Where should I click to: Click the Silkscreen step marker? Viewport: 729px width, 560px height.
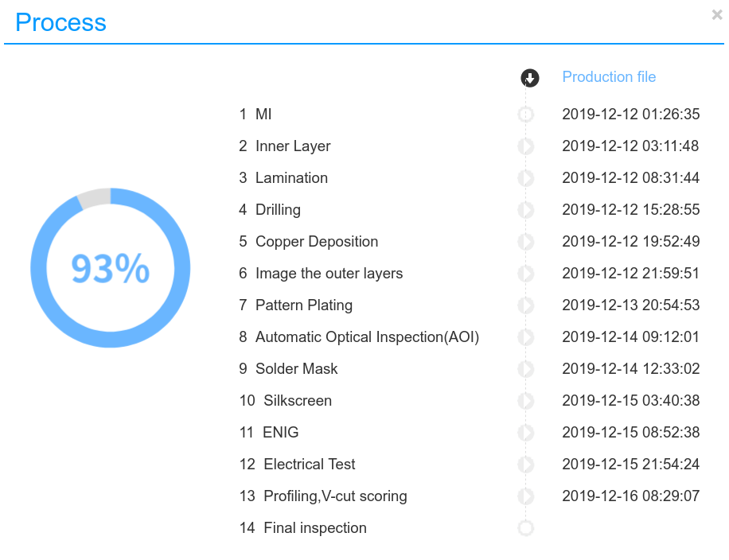point(526,401)
